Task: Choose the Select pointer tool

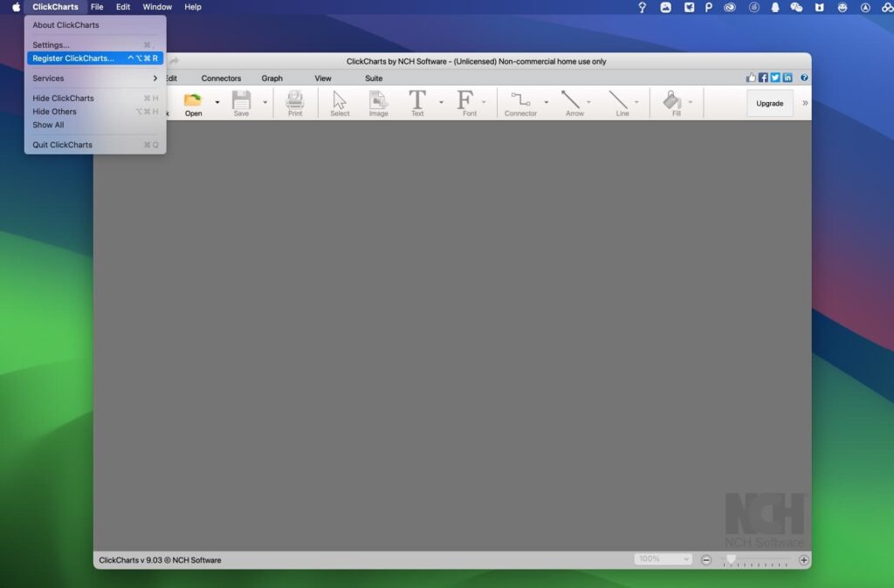Action: pyautogui.click(x=340, y=100)
